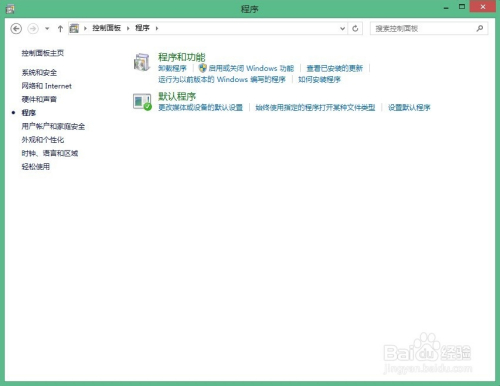Click the search magnifier icon
The width and height of the screenshot is (500, 386).
click(480, 28)
